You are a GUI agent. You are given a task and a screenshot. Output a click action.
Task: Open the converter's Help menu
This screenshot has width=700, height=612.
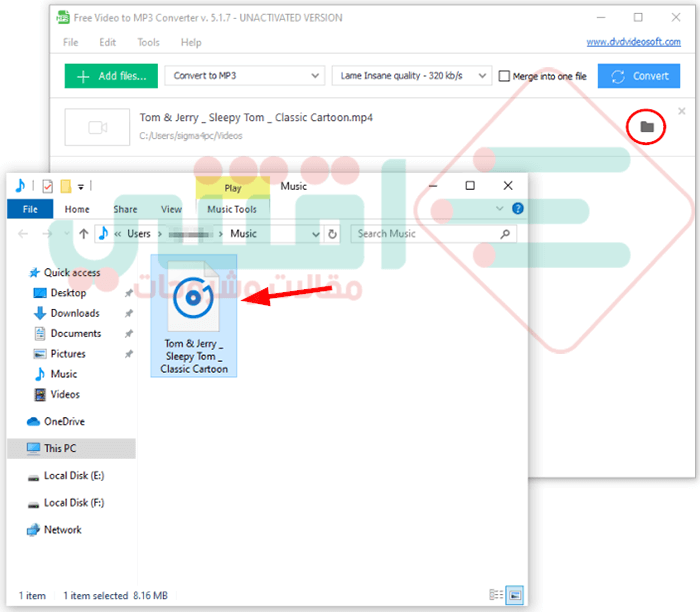[x=191, y=42]
